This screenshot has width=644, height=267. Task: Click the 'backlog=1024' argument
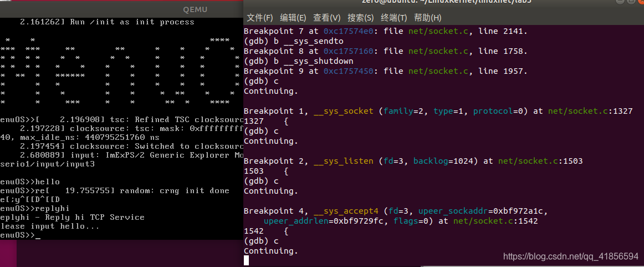pyautogui.click(x=443, y=162)
